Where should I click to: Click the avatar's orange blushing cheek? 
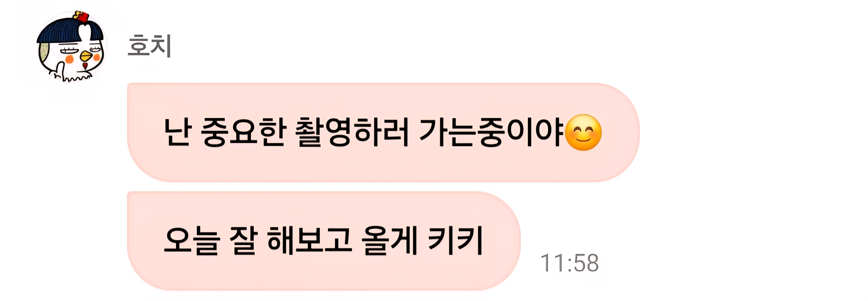[69, 60]
